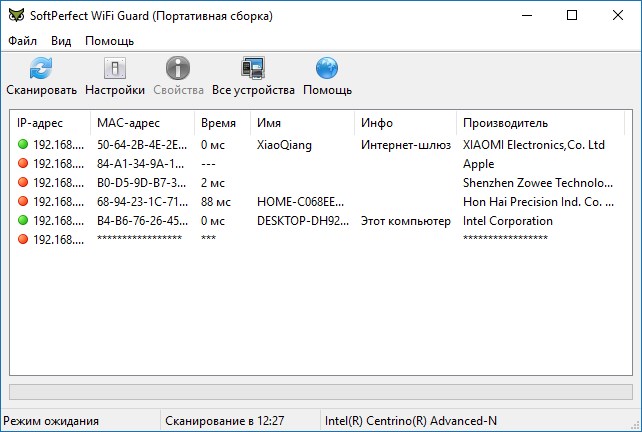Click the Сканировать refresh icon
642x432 pixels.
coord(41,68)
